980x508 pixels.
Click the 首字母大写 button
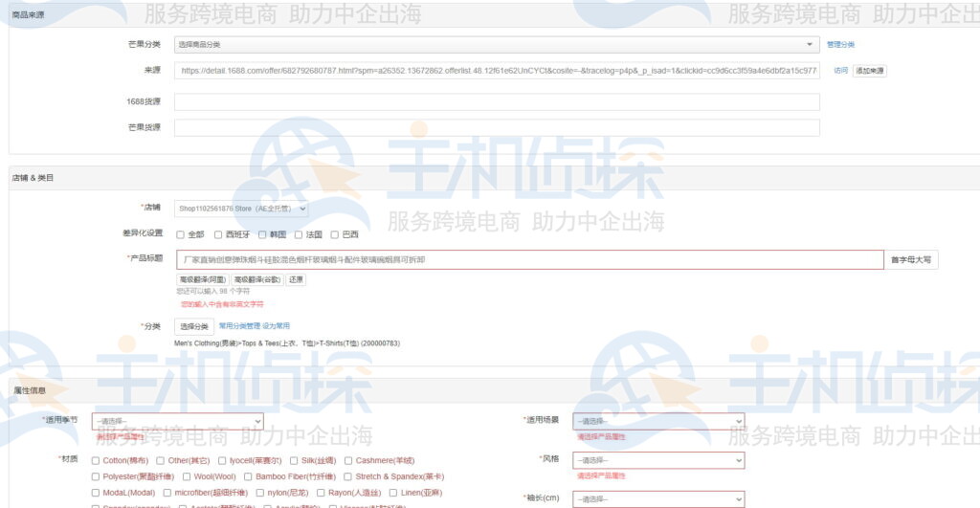pos(911,260)
